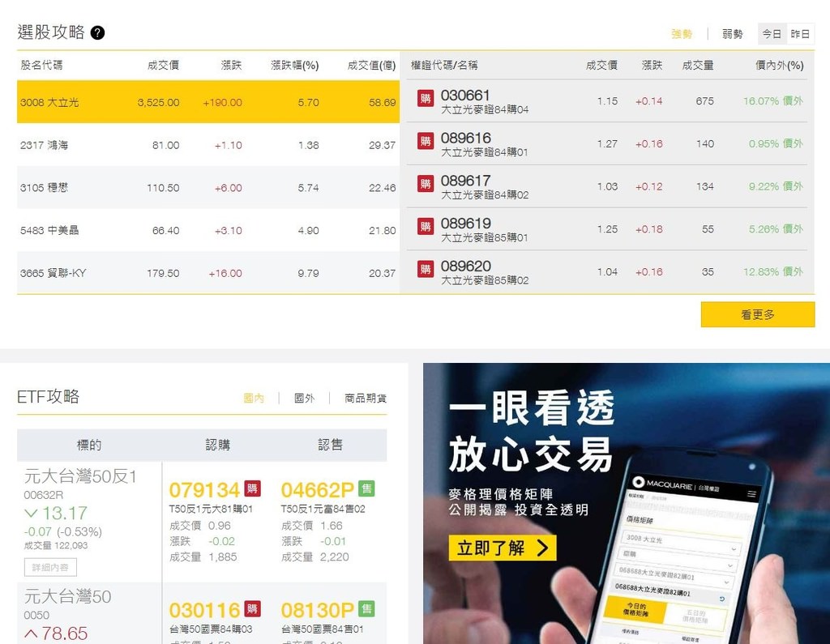The height and width of the screenshot is (644, 830).
Task: Click the red 購 badge for warrant 030661
Action: pos(426,99)
